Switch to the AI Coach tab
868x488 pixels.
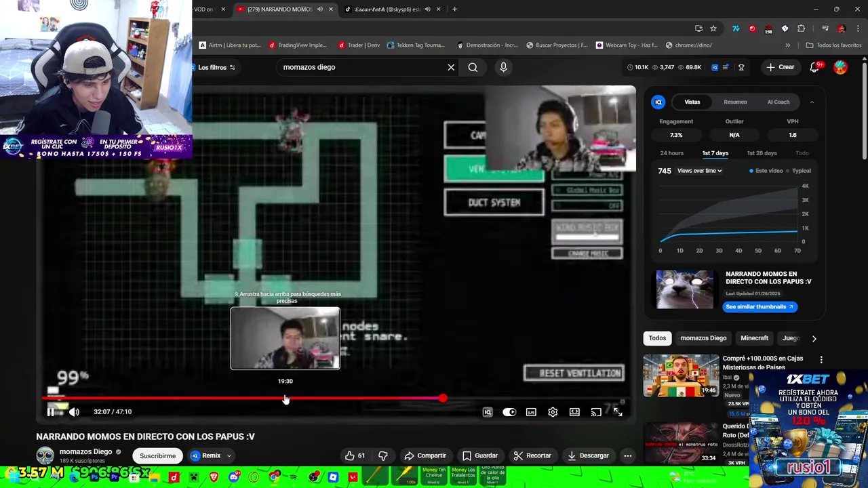[x=778, y=102]
